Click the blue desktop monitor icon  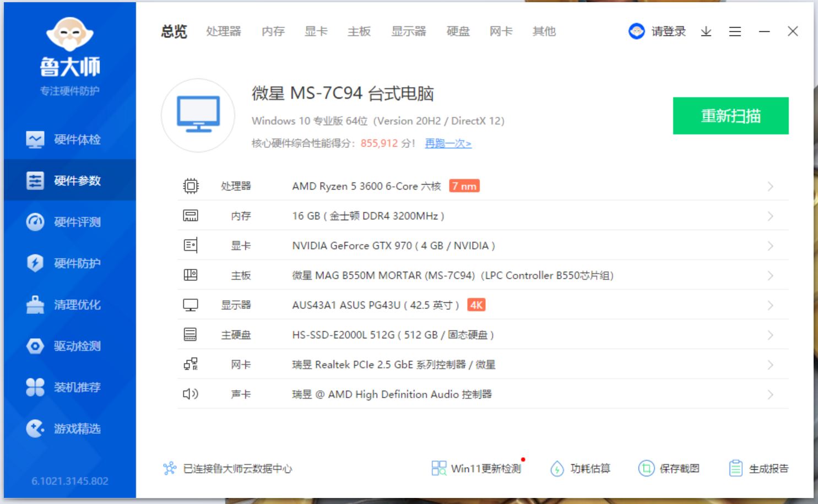coord(198,115)
